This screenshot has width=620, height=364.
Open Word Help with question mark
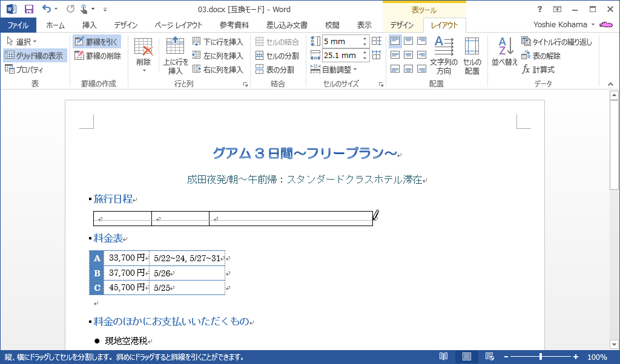coord(539,9)
